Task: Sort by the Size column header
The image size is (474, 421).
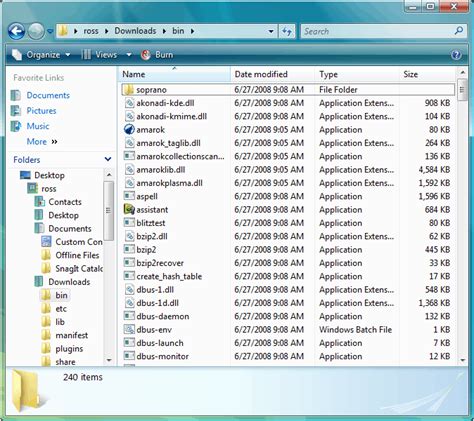Action: click(427, 74)
